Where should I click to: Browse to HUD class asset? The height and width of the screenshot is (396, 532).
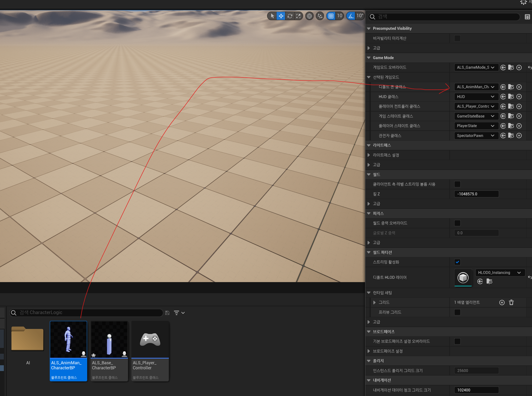coord(511,97)
